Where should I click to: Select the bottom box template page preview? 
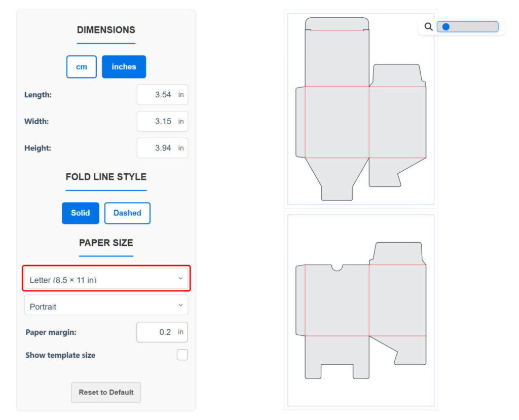coord(361,310)
